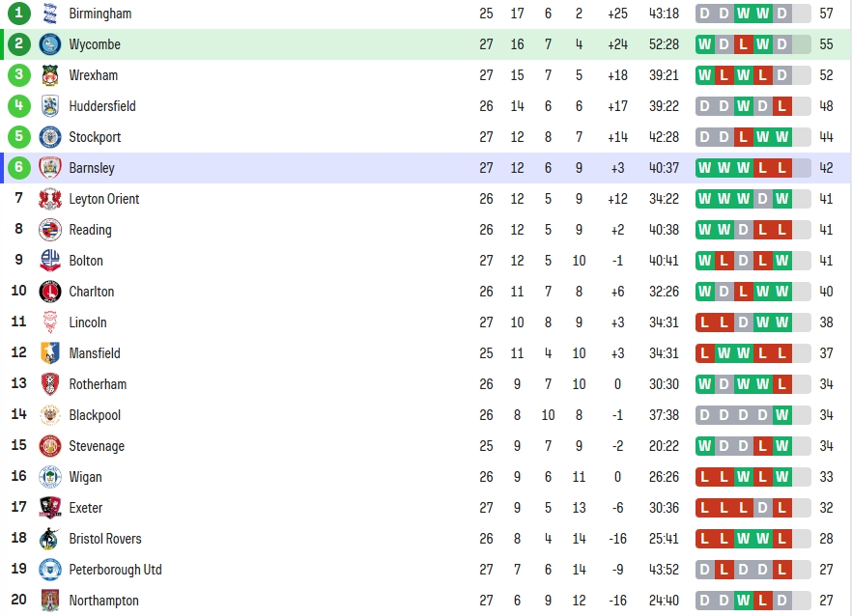Click the Huddersfield badge icon

(50, 106)
